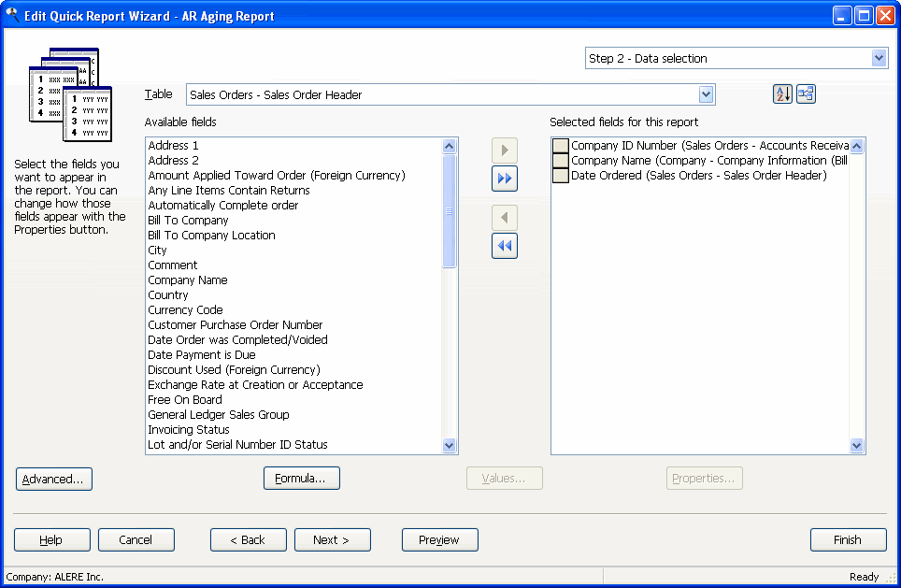The image size is (901, 588).
Task: Open the Advanced... options
Action: coord(54,479)
